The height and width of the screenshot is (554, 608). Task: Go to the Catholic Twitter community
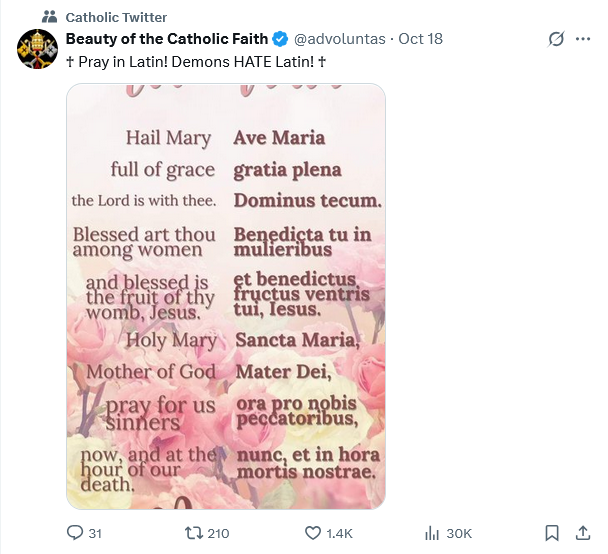pyautogui.click(x=116, y=17)
